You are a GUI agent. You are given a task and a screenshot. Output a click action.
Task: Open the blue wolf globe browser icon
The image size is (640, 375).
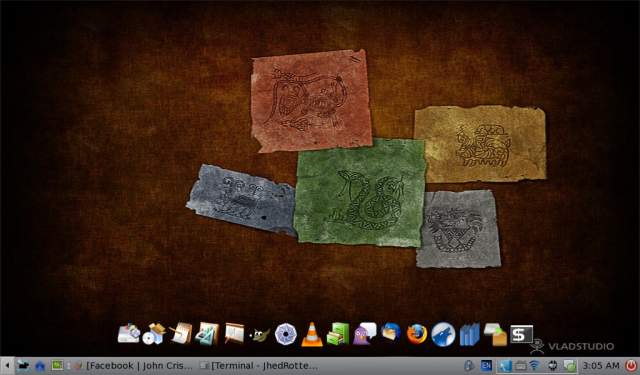click(x=443, y=334)
